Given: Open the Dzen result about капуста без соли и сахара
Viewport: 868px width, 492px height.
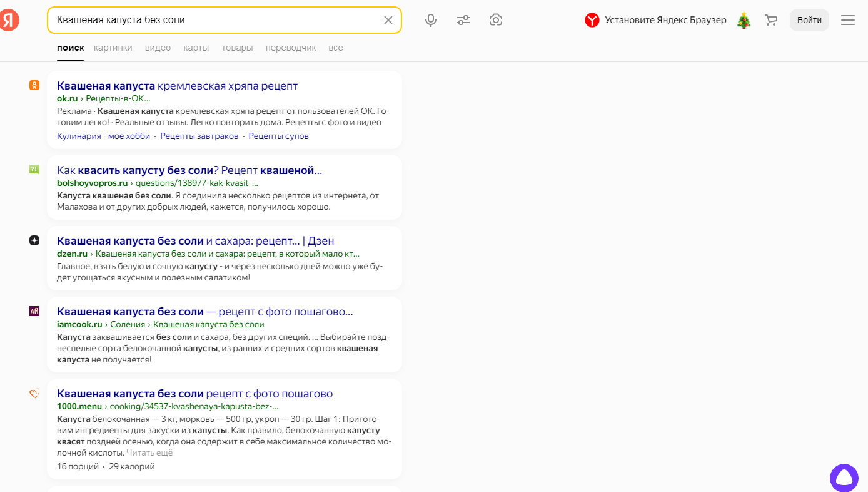Looking at the screenshot, I should click(x=196, y=240).
